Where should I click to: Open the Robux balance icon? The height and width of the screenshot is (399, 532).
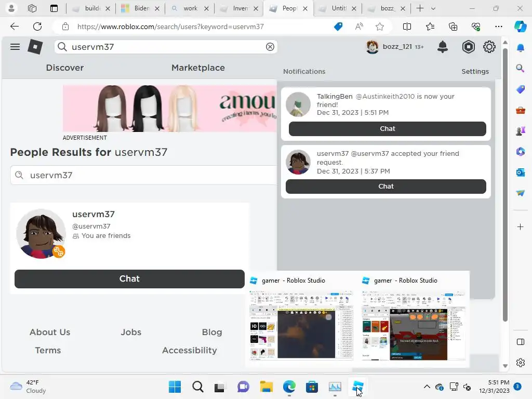click(x=468, y=47)
